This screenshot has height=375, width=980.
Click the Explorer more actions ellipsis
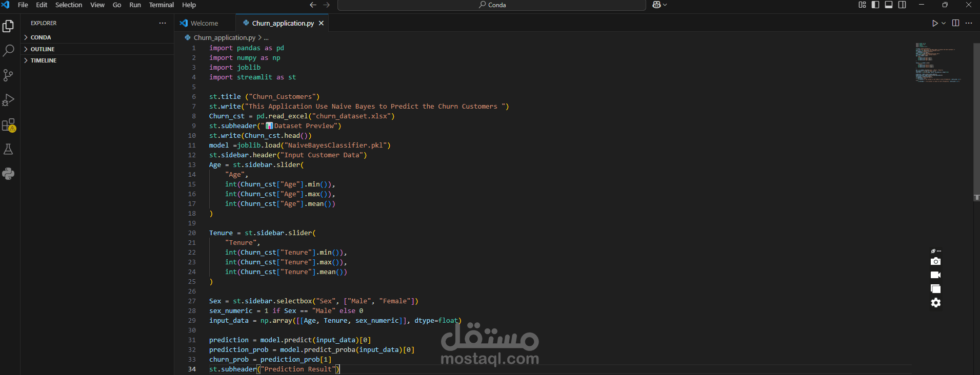[163, 23]
